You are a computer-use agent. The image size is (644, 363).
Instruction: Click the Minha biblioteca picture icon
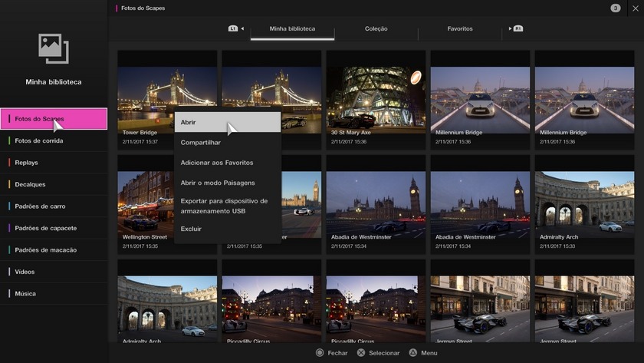click(54, 49)
